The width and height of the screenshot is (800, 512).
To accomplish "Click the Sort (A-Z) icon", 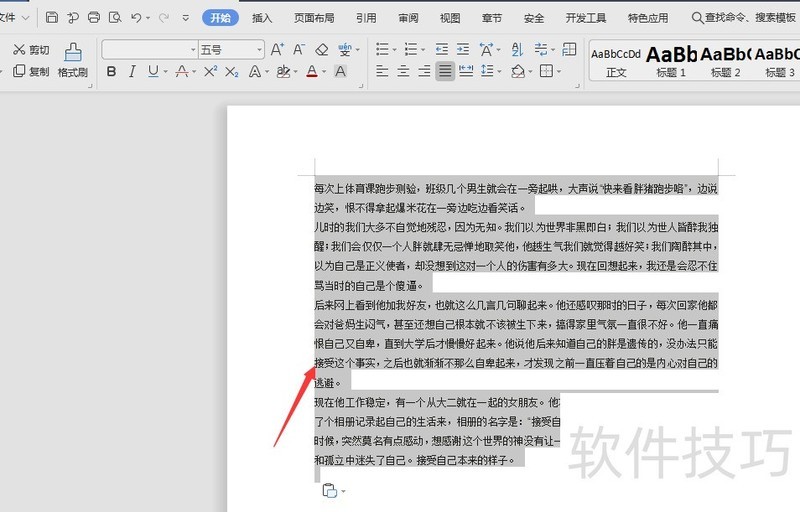I will click(517, 49).
